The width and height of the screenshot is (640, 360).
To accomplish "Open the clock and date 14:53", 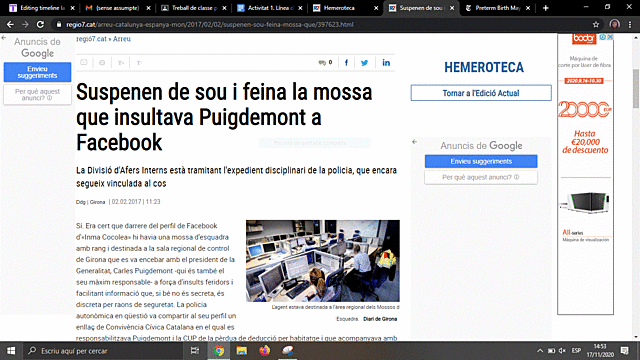I will pyautogui.click(x=600, y=351).
